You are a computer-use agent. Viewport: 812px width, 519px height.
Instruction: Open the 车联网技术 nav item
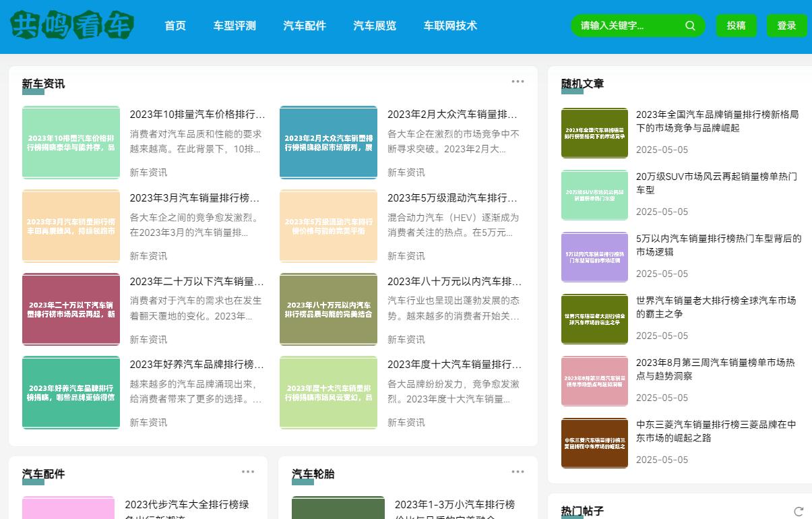point(450,26)
